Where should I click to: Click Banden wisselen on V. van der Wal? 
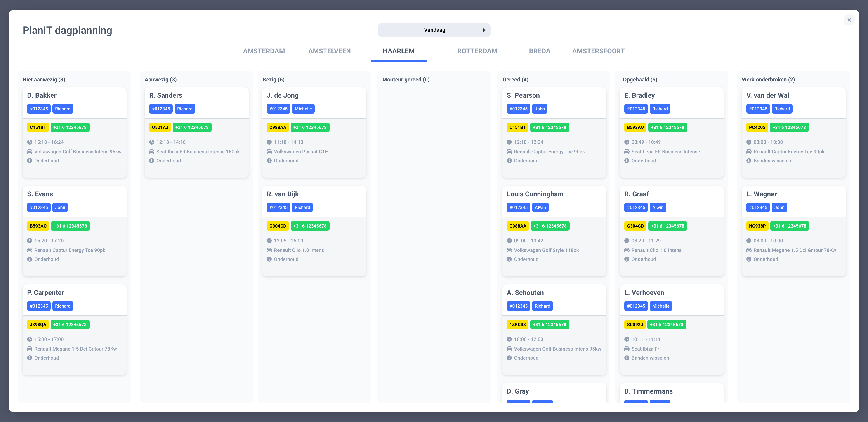(x=772, y=161)
